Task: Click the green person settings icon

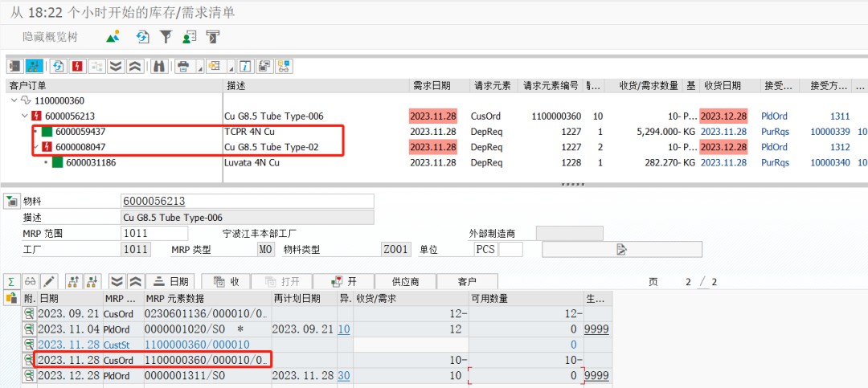Action: click(x=190, y=37)
